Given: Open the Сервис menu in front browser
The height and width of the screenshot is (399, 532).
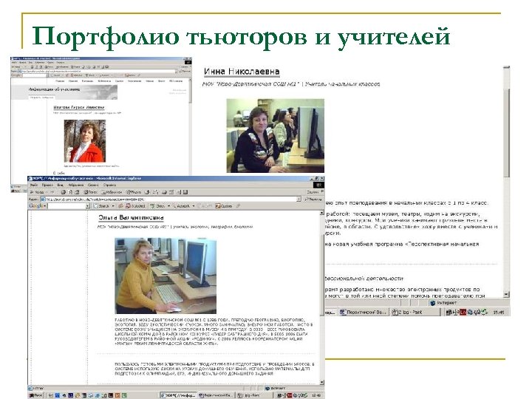Looking at the screenshot, I should click(93, 185).
